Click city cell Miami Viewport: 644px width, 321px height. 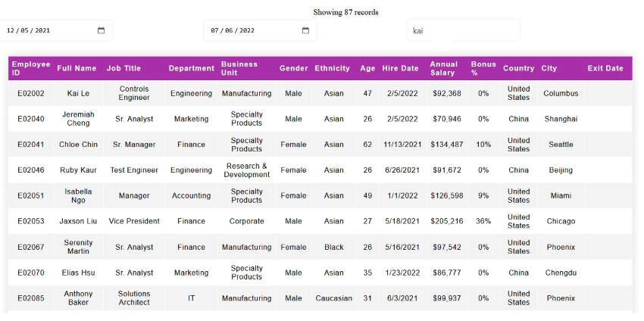[561, 196]
